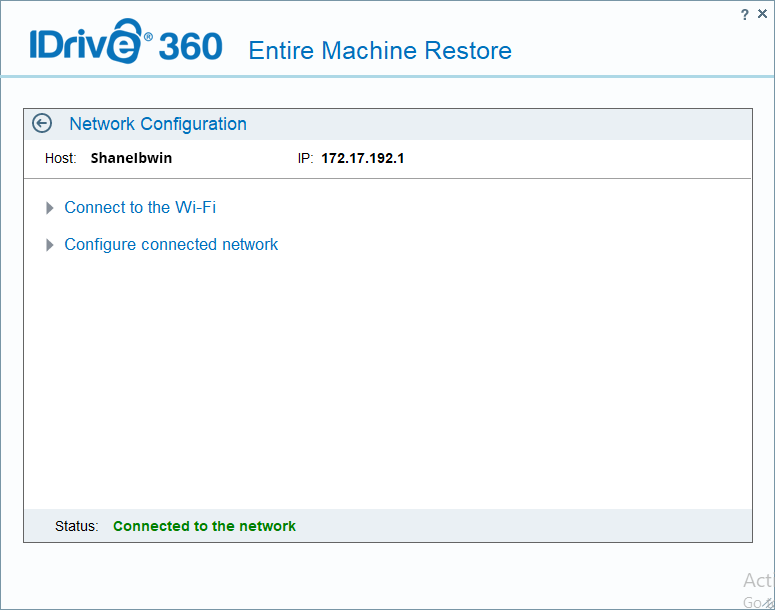Click the Connected to the network status

204,526
